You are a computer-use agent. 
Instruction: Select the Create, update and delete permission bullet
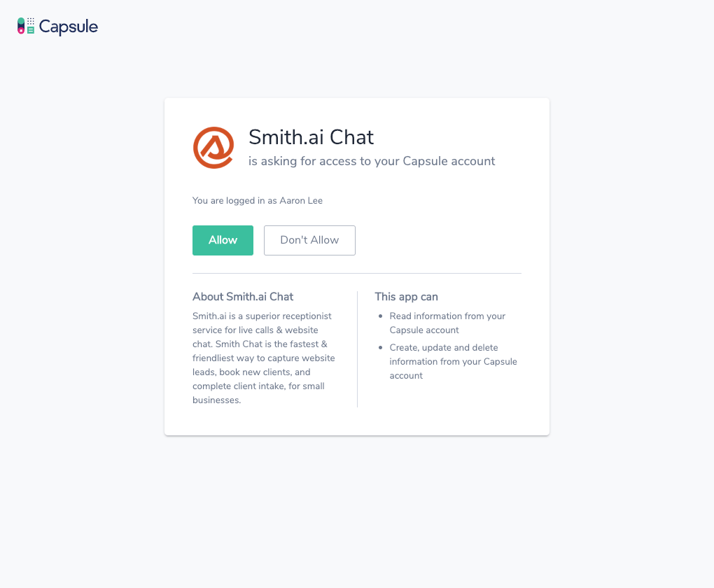tap(453, 361)
